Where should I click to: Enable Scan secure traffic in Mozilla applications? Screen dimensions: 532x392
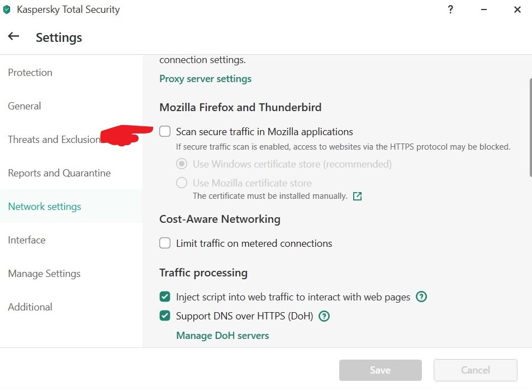pyautogui.click(x=165, y=131)
